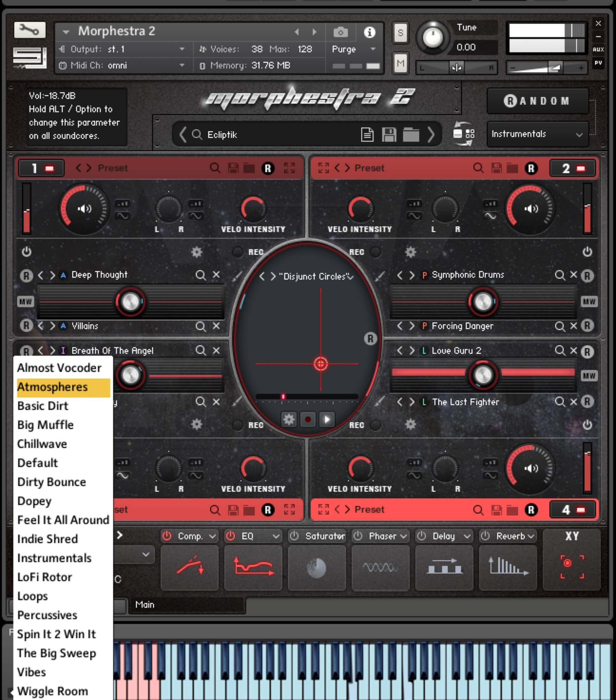Select Atmospheres from the preset list
The width and height of the screenshot is (616, 700).
pyautogui.click(x=63, y=387)
